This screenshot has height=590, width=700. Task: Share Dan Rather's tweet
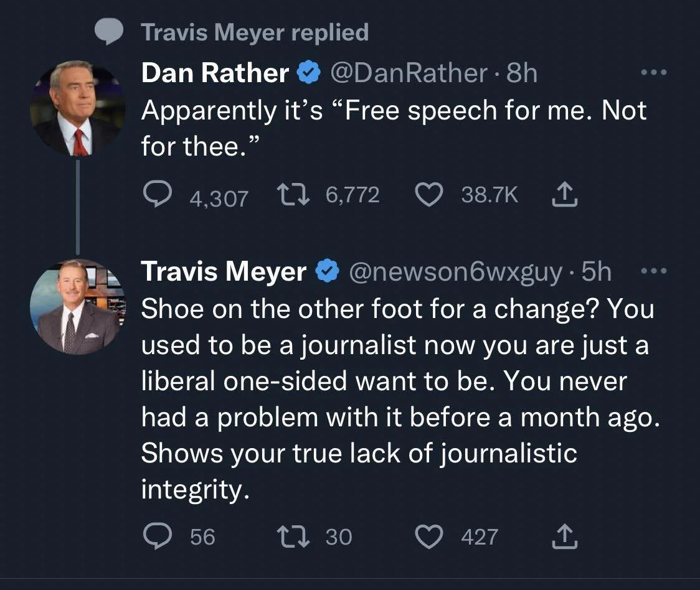point(564,194)
